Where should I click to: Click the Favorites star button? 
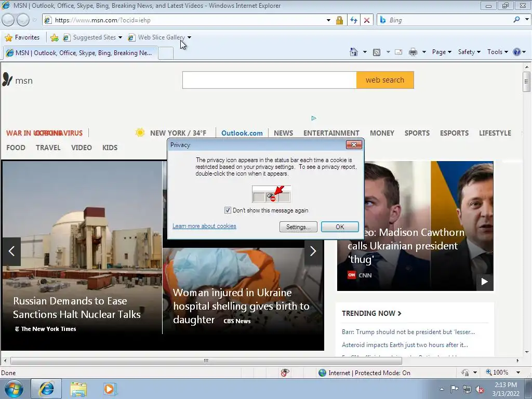(x=22, y=37)
